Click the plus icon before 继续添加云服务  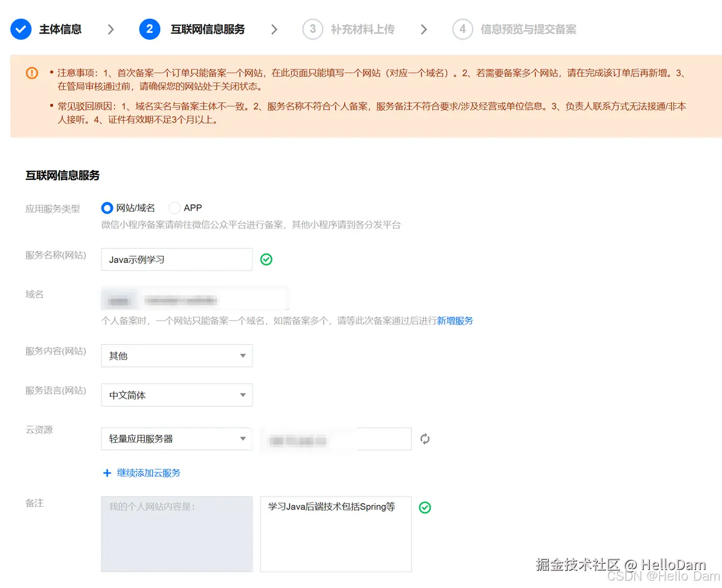pos(107,473)
